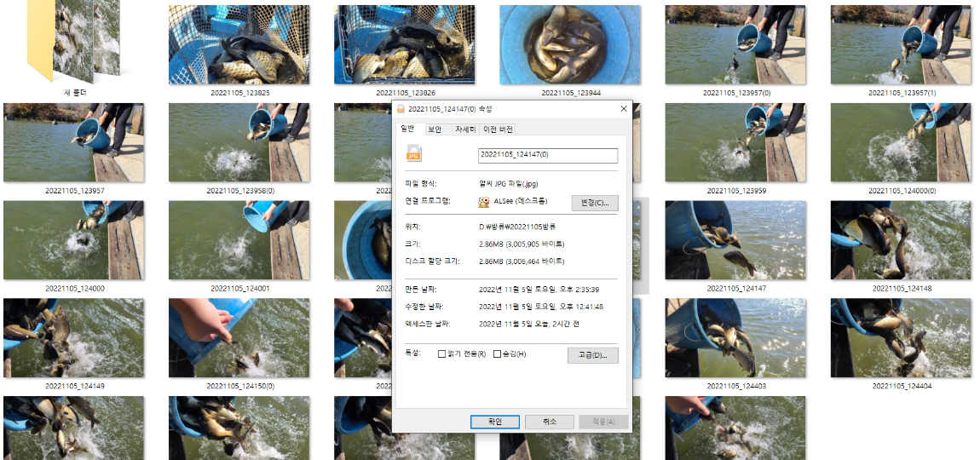Select thumbnail 20221105_124148
The width and height of the screenshot is (980, 460).
pyautogui.click(x=901, y=240)
